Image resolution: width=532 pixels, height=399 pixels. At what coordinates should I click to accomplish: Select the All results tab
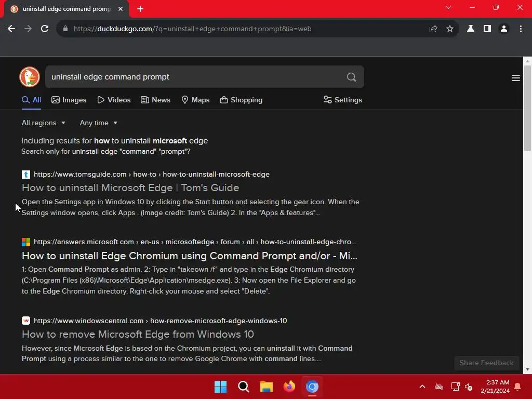pos(31,100)
